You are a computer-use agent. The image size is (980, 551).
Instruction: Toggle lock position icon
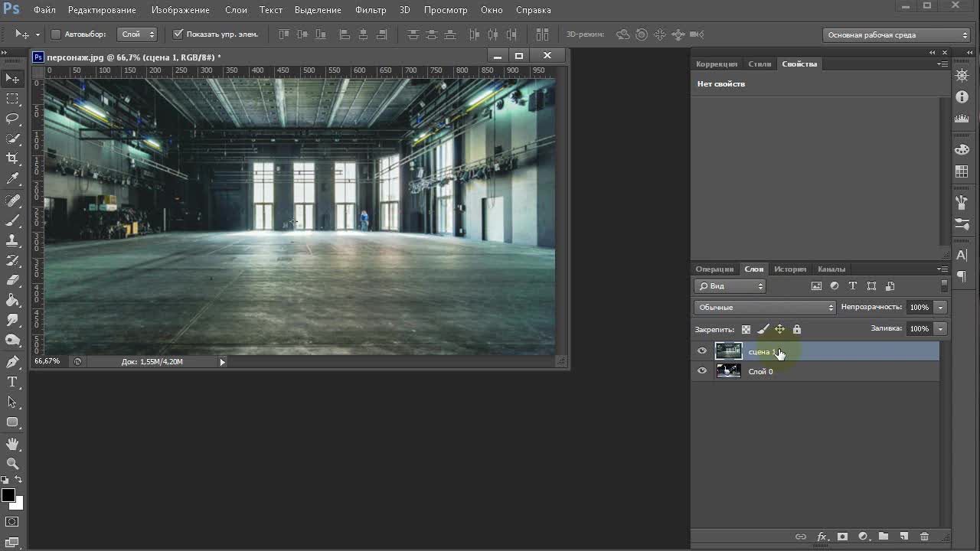click(x=779, y=329)
